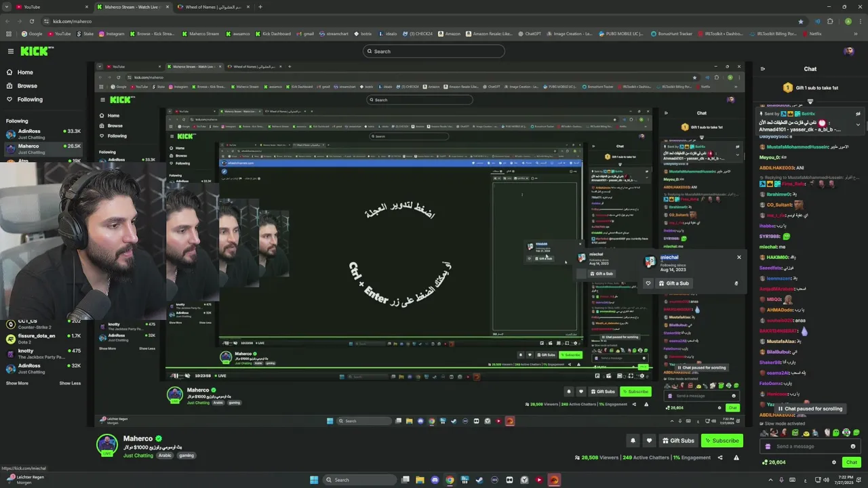Click the notification bell for Maherco
Image resolution: width=868 pixels, height=488 pixels.
(x=633, y=441)
